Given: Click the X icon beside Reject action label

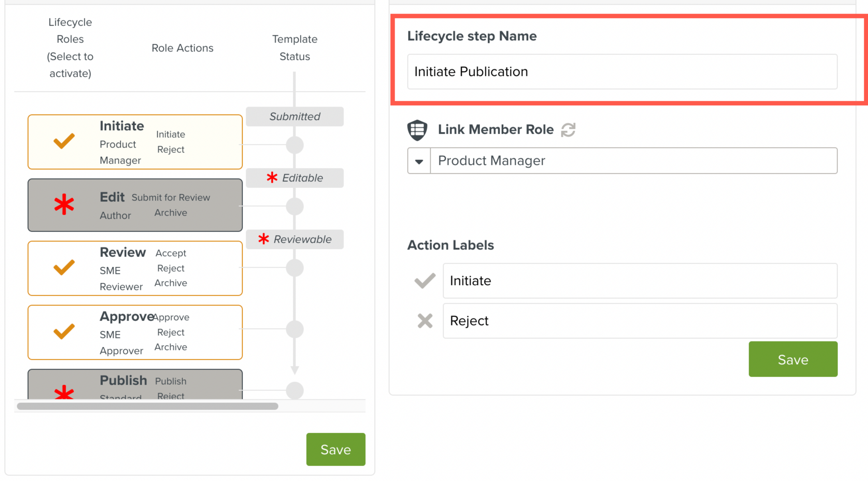Looking at the screenshot, I should pyautogui.click(x=424, y=320).
